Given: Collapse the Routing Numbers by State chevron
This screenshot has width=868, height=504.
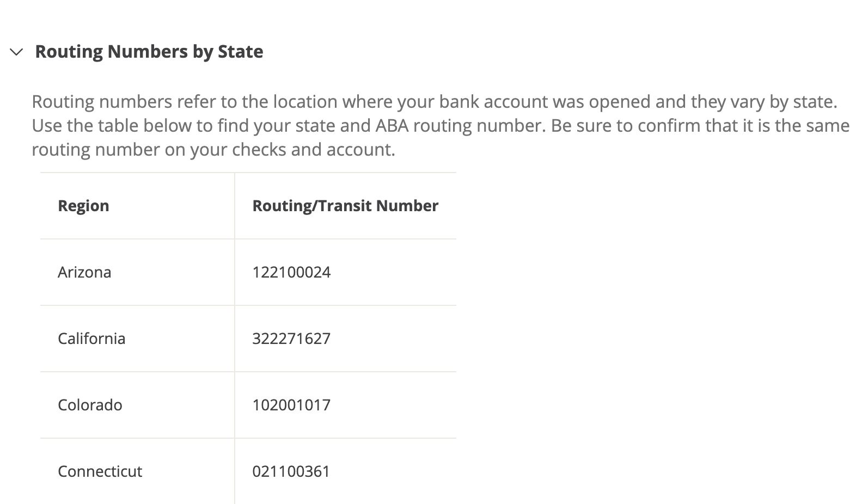Looking at the screenshot, I should pos(17,52).
